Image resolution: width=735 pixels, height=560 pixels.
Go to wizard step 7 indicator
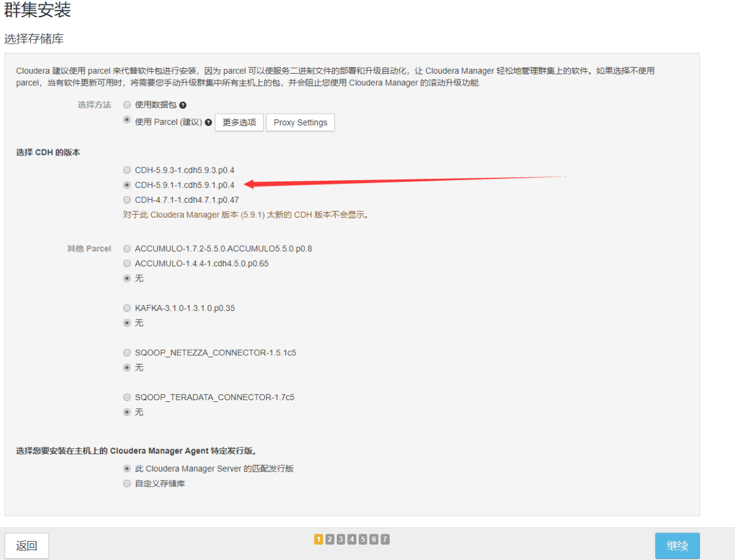pos(385,539)
